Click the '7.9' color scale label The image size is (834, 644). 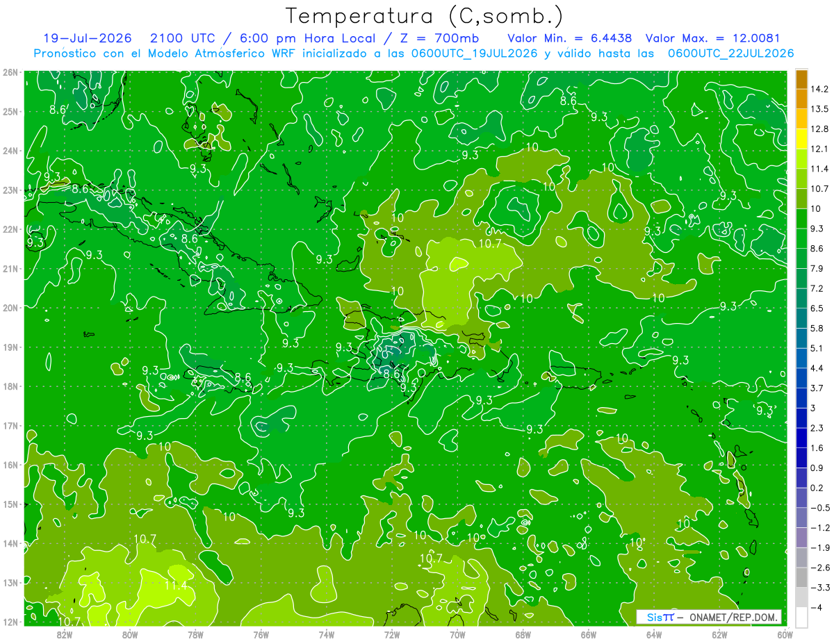(817, 268)
